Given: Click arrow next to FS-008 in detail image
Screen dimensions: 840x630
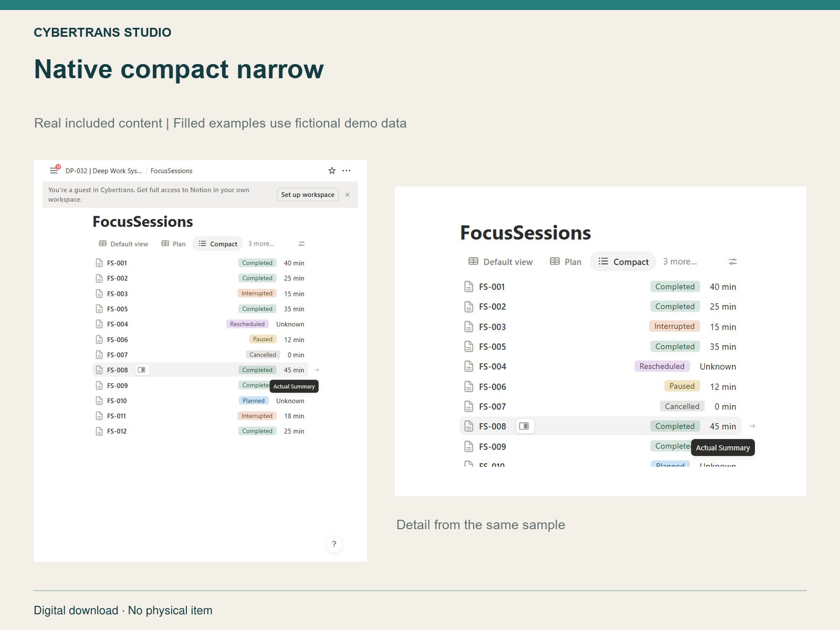Looking at the screenshot, I should [752, 426].
